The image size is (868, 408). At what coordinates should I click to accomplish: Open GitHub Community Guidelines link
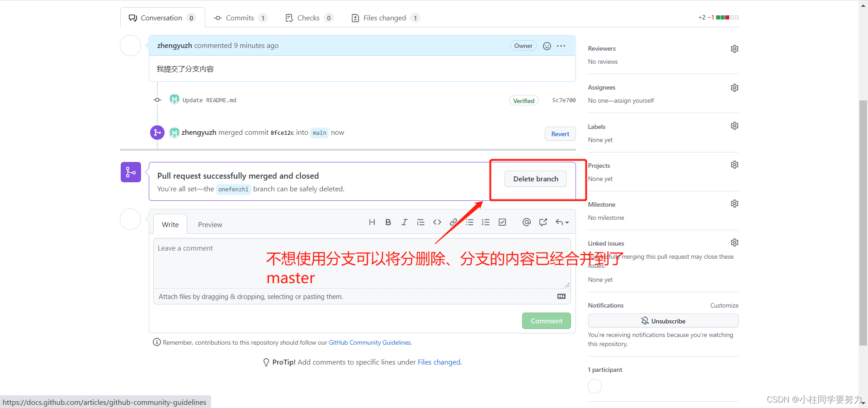tap(369, 342)
